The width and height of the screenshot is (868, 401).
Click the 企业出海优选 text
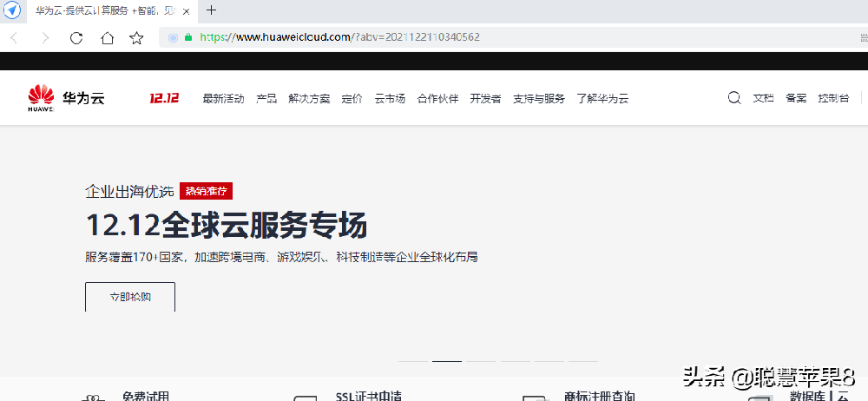tap(129, 192)
